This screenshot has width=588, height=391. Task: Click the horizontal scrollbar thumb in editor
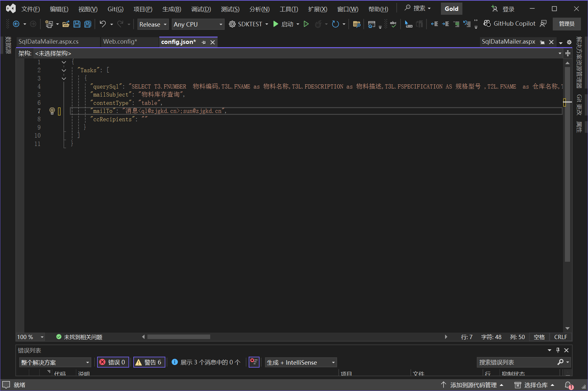(178, 337)
